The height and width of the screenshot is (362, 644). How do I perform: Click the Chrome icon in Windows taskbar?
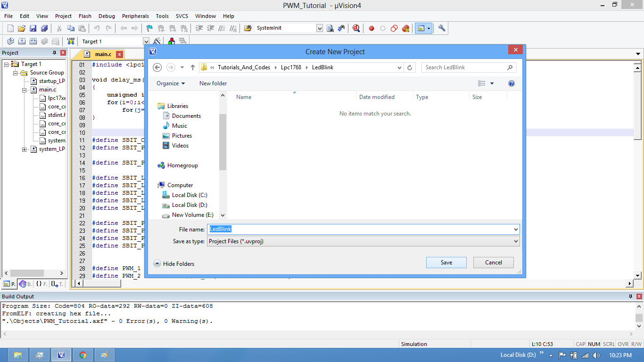[x=83, y=355]
